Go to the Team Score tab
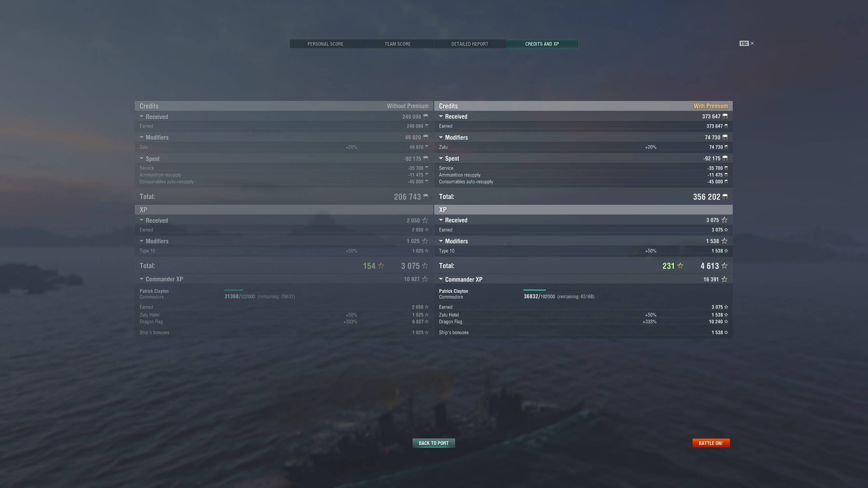868x488 pixels. 398,44
